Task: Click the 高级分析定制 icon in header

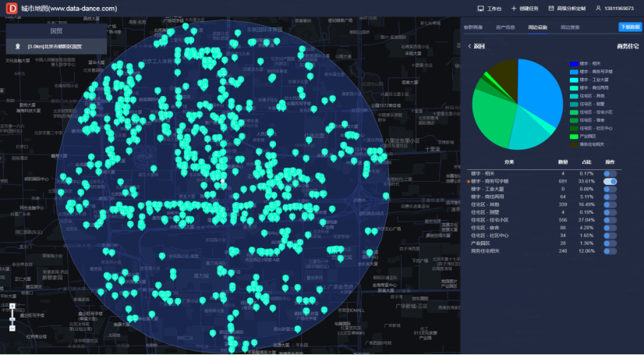Action: coord(551,9)
